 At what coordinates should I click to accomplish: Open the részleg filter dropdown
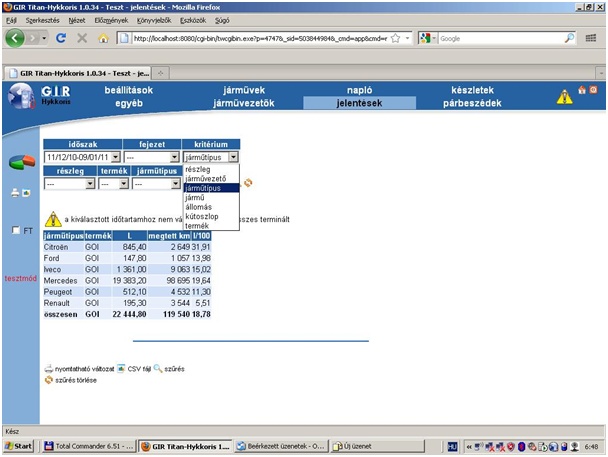(89, 184)
